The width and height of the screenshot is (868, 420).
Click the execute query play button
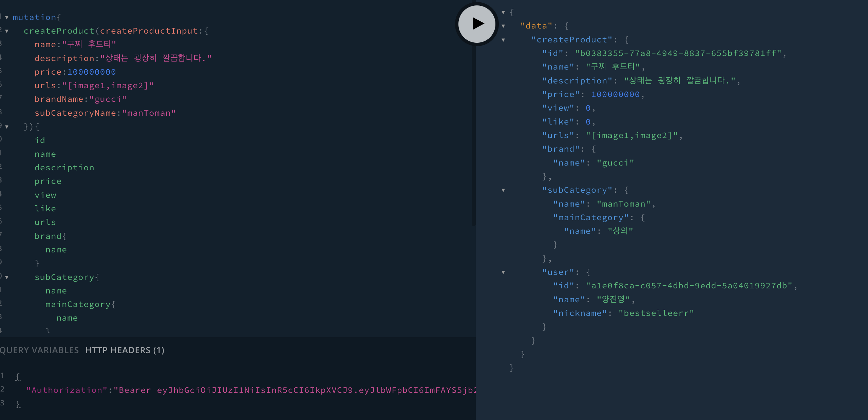click(x=477, y=24)
